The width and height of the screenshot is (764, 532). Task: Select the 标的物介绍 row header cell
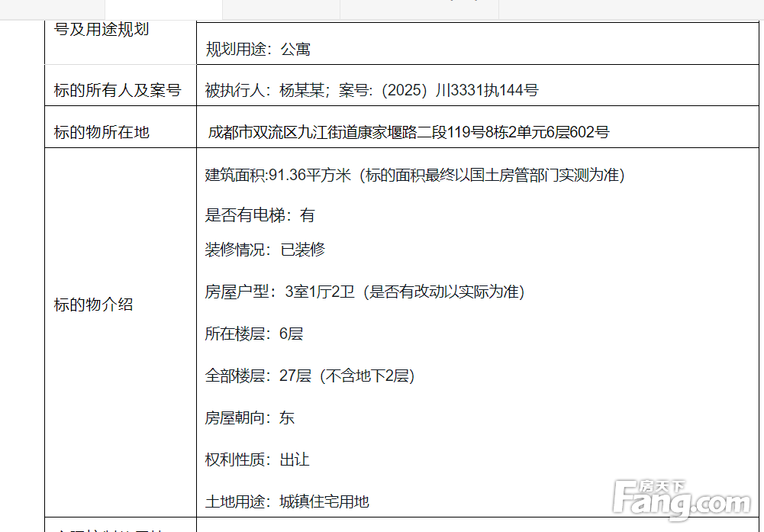click(x=94, y=305)
